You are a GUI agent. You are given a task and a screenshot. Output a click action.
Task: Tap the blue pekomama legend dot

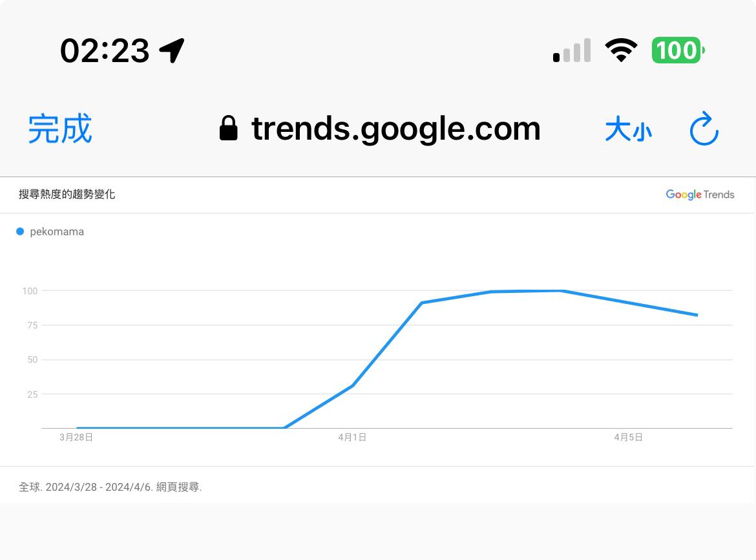pos(20,232)
